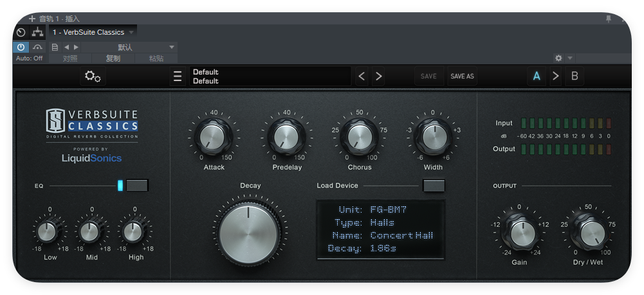Click the Attack knob
This screenshot has width=644, height=295.
coord(214,136)
